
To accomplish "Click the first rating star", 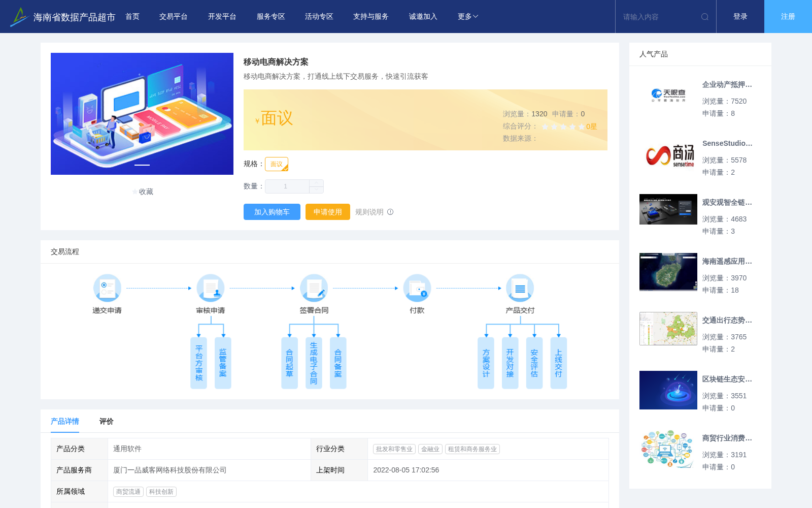I will (x=545, y=126).
